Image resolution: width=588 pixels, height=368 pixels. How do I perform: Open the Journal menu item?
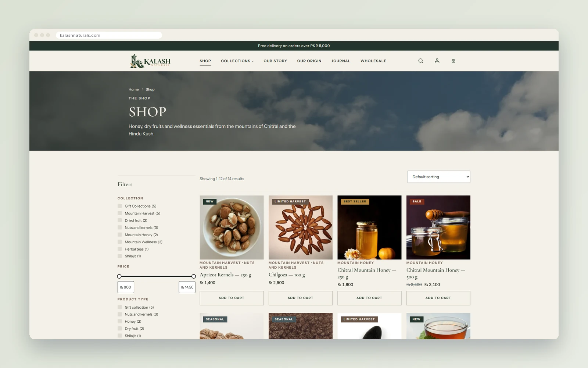coord(341,61)
